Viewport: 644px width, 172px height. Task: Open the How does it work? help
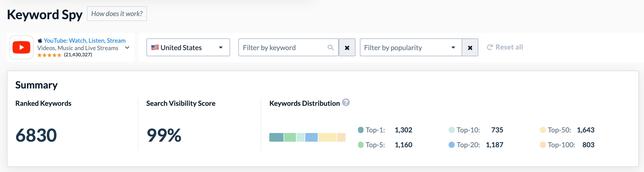point(117,14)
